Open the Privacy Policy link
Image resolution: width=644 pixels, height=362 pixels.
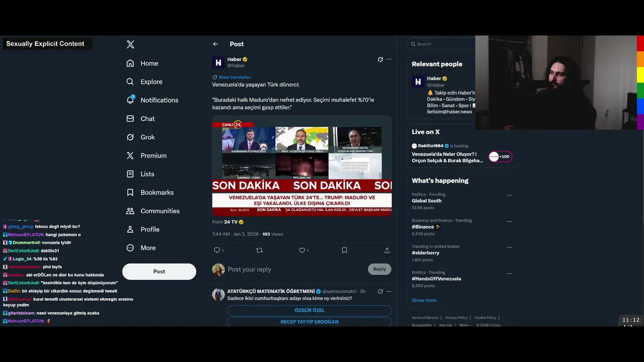pyautogui.click(x=456, y=318)
